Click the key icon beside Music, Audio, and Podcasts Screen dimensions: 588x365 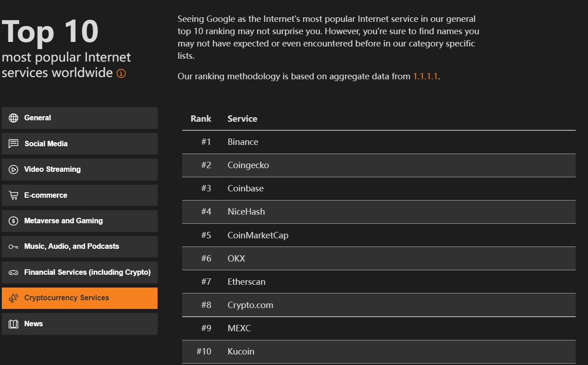[x=14, y=247]
